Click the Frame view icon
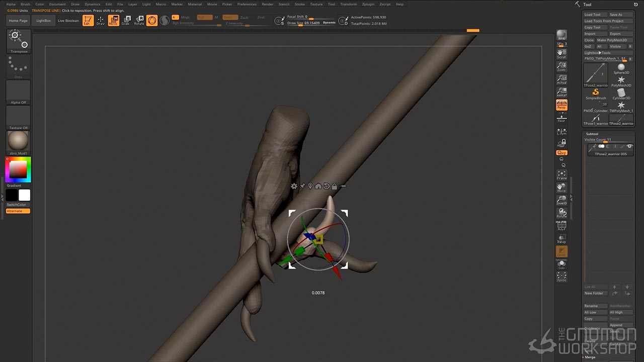 coord(561,175)
